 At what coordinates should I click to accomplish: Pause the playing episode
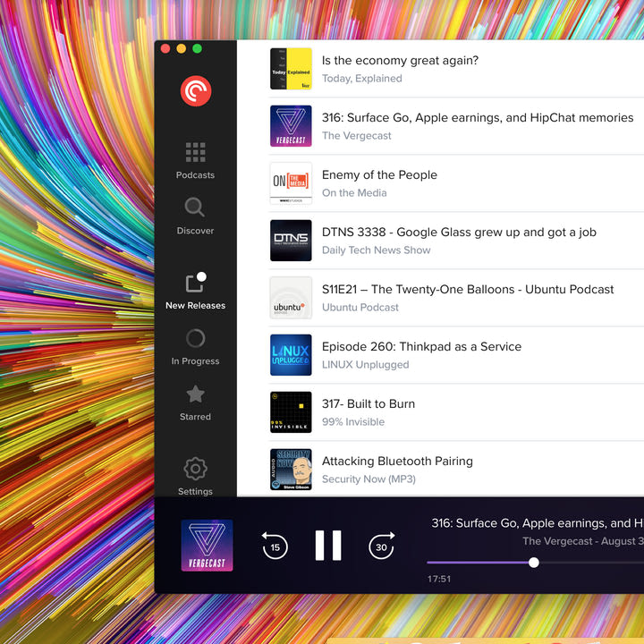pyautogui.click(x=328, y=546)
